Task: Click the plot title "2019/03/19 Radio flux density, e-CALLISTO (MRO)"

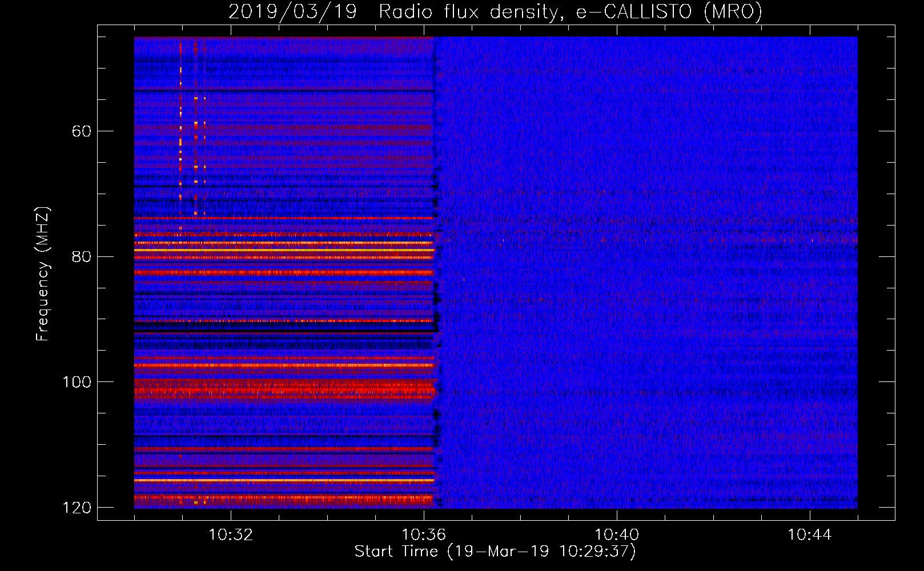Action: coord(496,11)
